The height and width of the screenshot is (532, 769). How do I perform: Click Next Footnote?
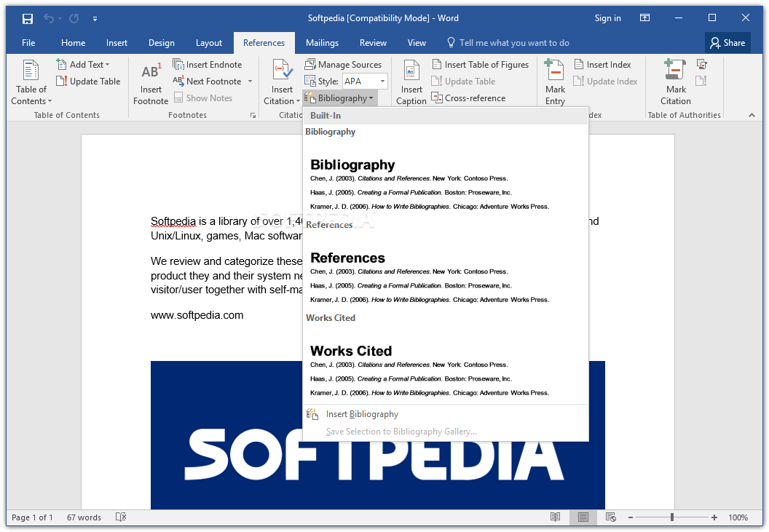(x=207, y=82)
